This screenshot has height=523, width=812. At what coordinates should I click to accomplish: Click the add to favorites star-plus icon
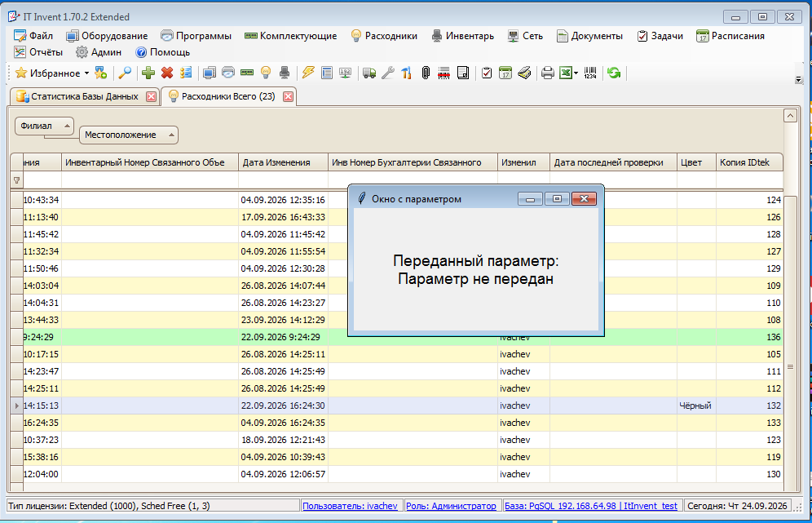101,73
